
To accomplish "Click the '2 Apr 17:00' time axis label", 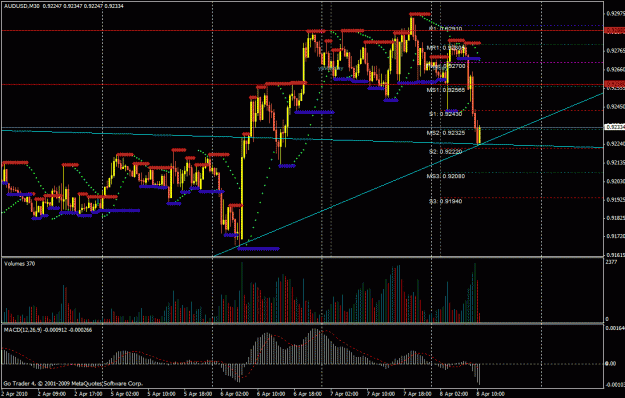I will click(88, 394).
